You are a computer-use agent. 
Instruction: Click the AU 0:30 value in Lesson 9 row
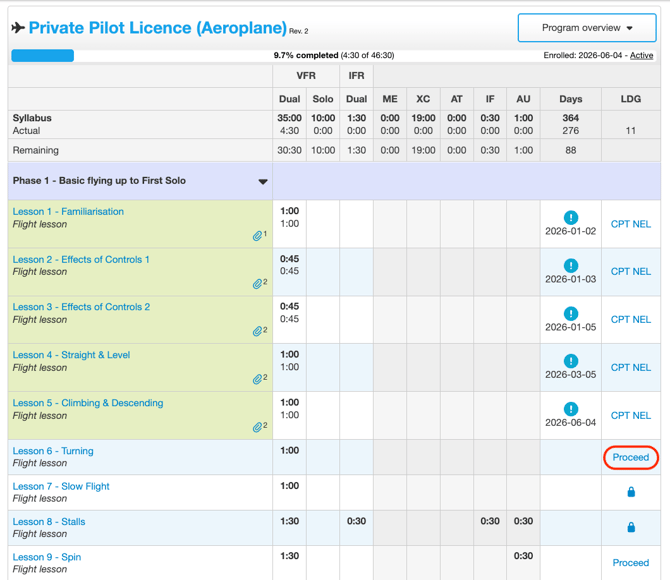point(523,556)
